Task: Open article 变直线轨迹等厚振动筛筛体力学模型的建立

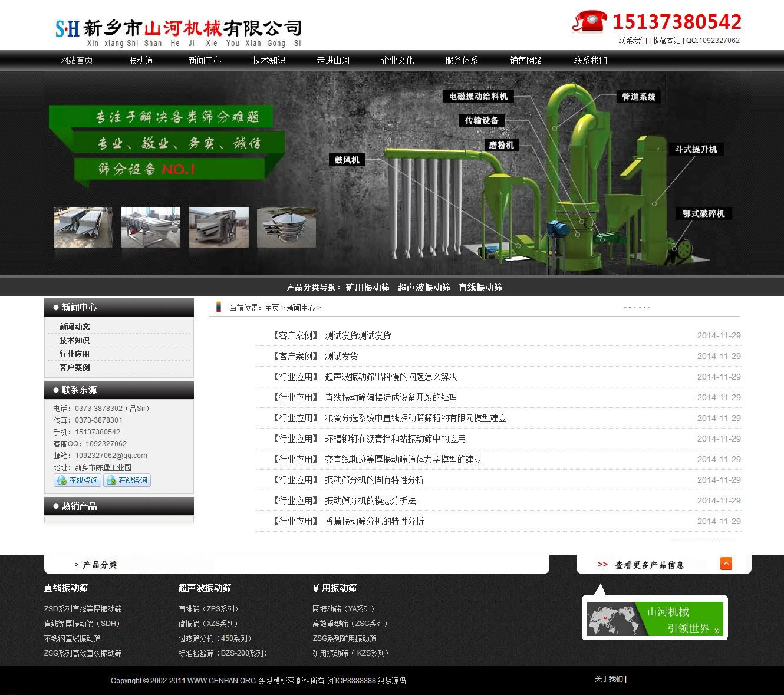Action: point(403,459)
